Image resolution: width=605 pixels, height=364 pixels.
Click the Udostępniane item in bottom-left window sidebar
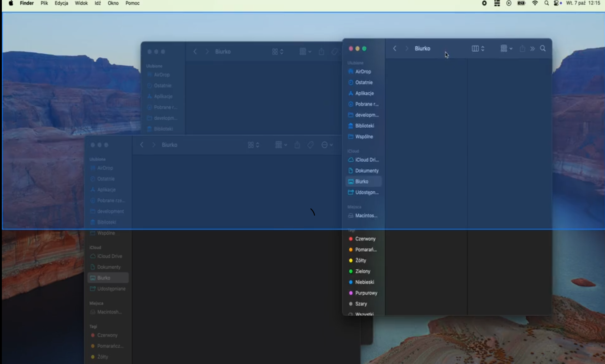[x=111, y=289]
